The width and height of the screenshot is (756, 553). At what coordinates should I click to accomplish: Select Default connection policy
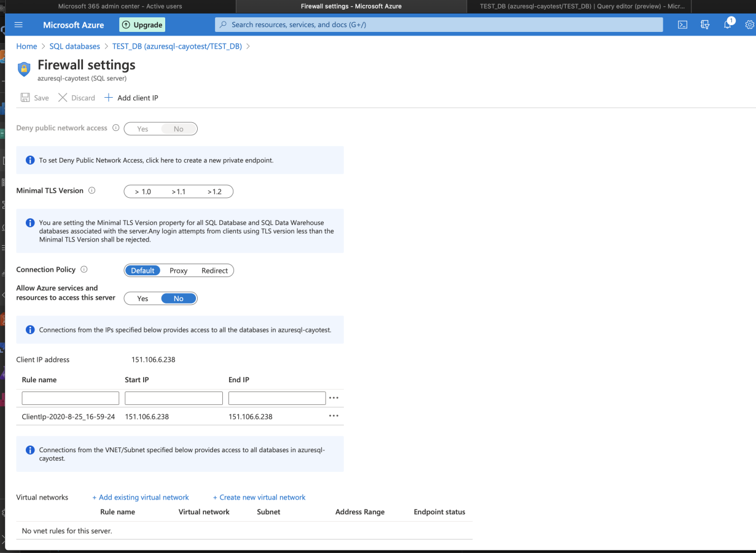click(142, 270)
